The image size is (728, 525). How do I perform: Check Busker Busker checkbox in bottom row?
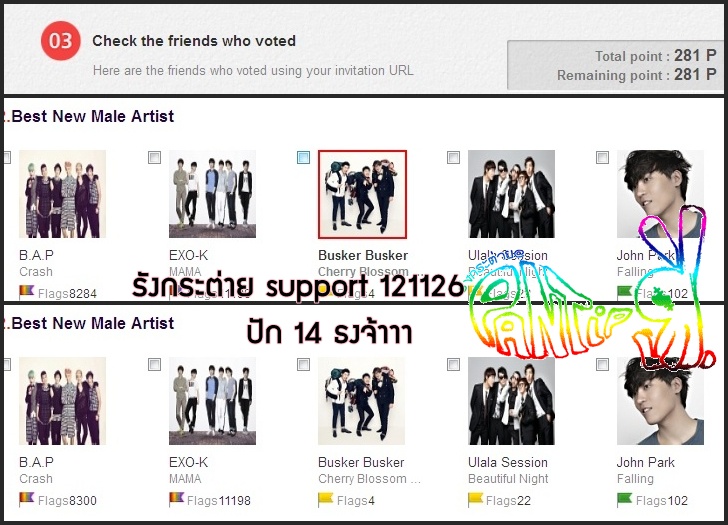click(303, 364)
